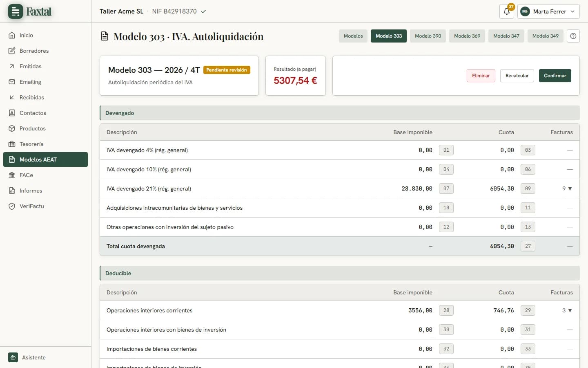Select Modelos AEAT in sidebar
The width and height of the screenshot is (588, 368).
[45, 159]
